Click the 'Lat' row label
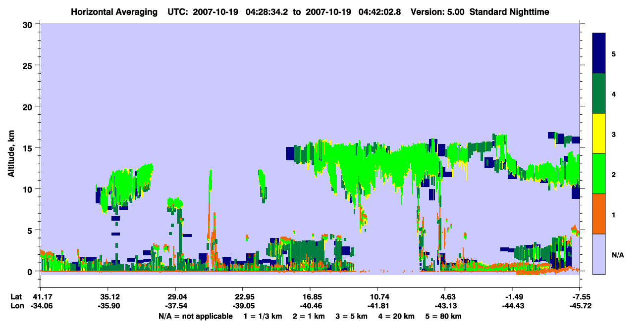Screen dimensions: 644x330 [16, 297]
